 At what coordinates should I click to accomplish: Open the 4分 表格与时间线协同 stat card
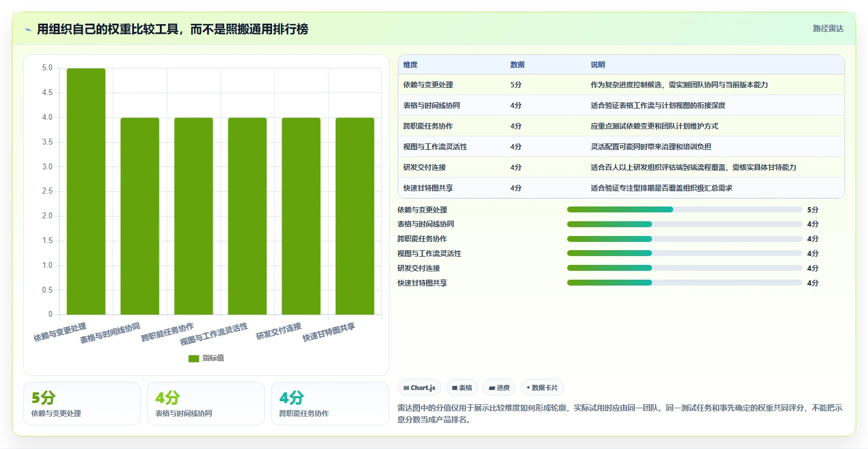(x=206, y=404)
